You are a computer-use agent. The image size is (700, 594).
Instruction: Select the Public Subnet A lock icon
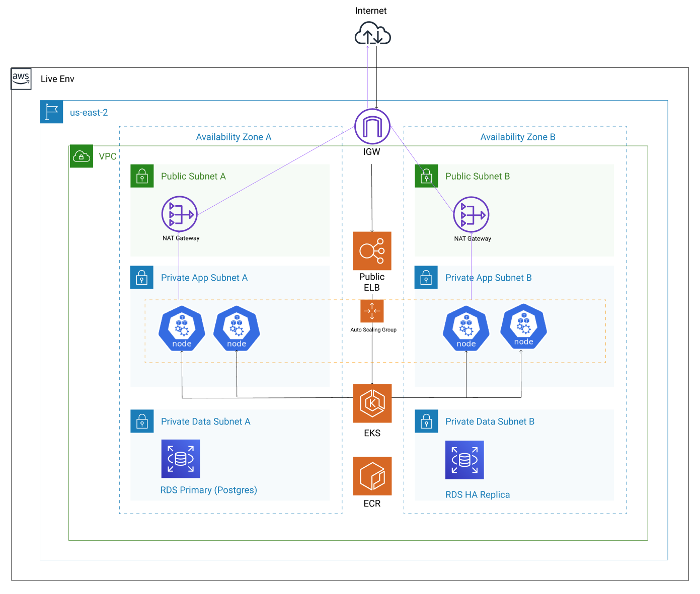coord(142,176)
